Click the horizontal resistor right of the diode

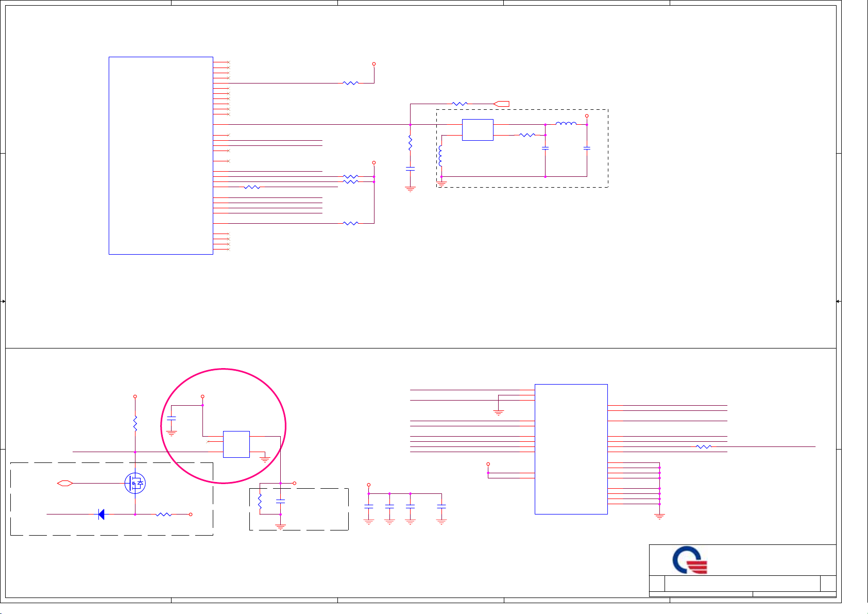[164, 514]
